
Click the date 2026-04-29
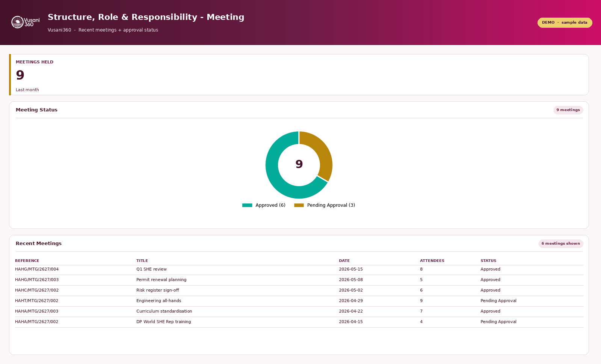click(x=351, y=301)
